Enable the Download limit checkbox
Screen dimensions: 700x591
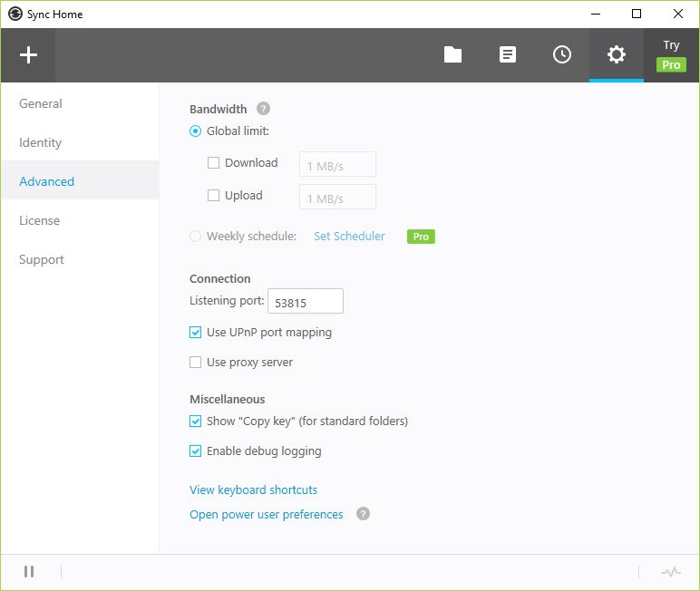coord(214,163)
